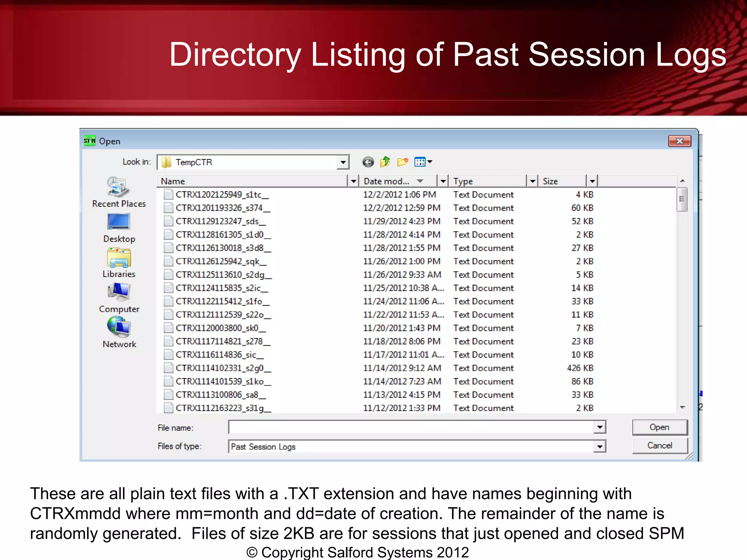
Task: Sort by the Size column header
Action: (563, 181)
